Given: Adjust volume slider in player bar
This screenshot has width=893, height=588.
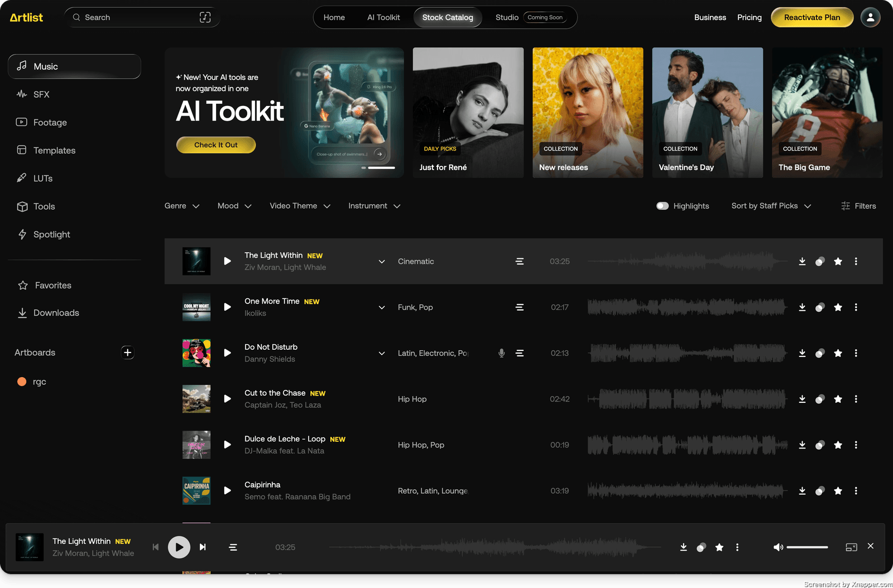Looking at the screenshot, I should (x=807, y=547).
